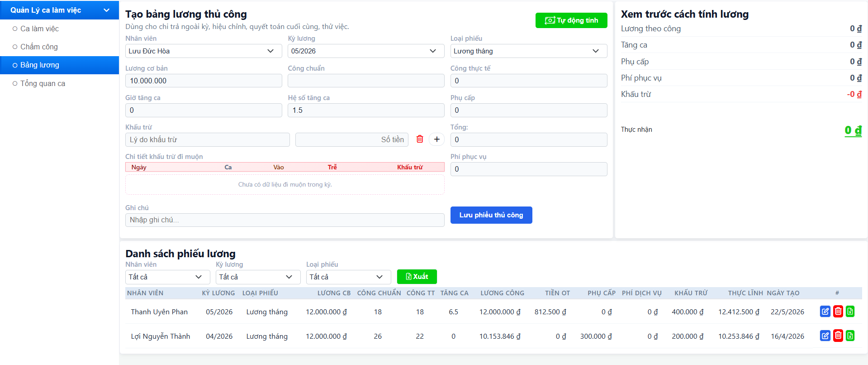Click NHÂN VIÊN column header
The height and width of the screenshot is (365, 868).
pyautogui.click(x=145, y=293)
